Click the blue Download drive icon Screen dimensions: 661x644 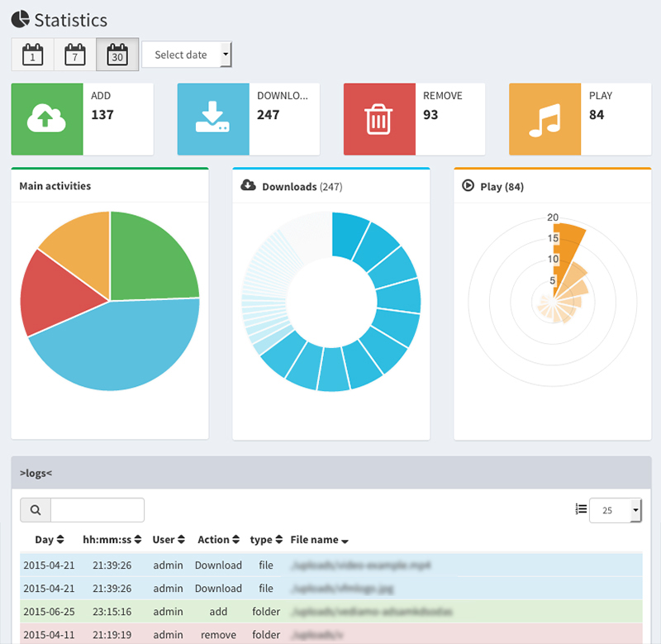coord(213,119)
